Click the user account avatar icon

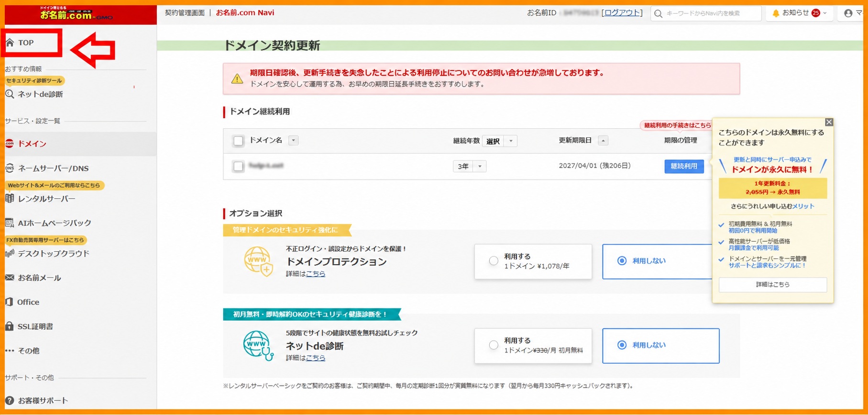coord(848,13)
